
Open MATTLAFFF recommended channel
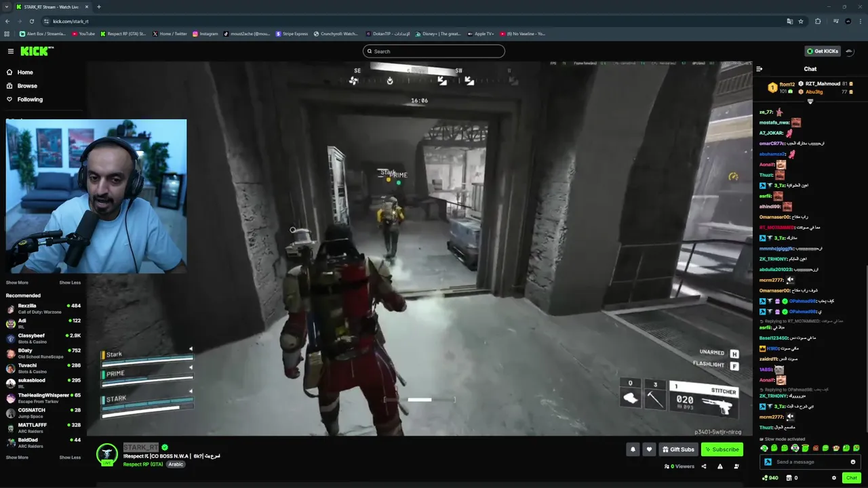click(43, 428)
